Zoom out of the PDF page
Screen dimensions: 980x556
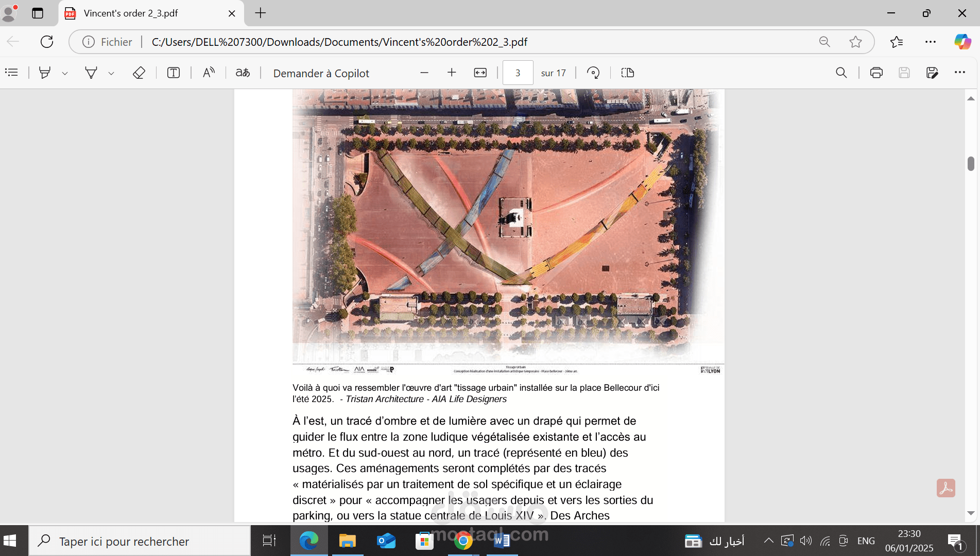[x=424, y=73]
